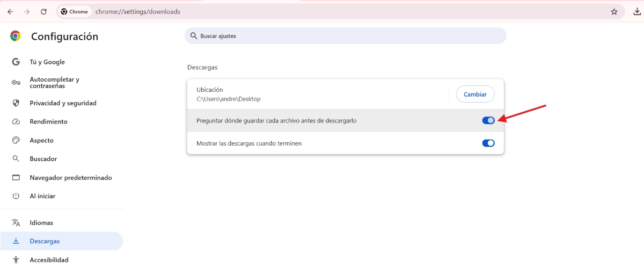The width and height of the screenshot is (644, 275).
Task: Click the Chrome logo beside Configuración
Action: (16, 36)
